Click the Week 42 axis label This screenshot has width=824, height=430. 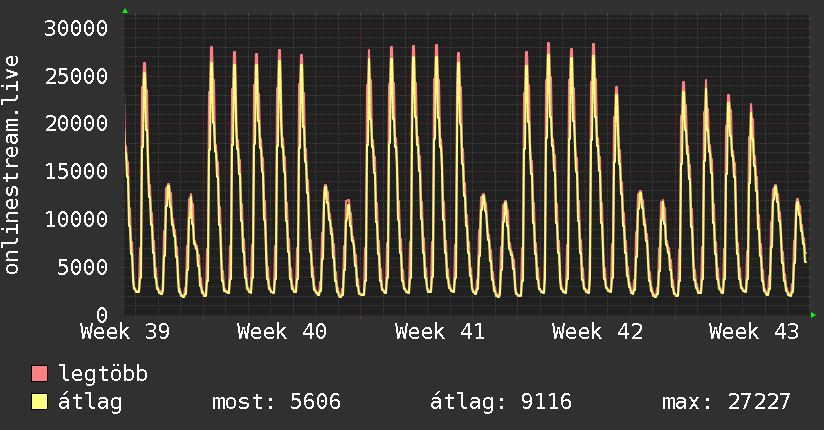(597, 332)
